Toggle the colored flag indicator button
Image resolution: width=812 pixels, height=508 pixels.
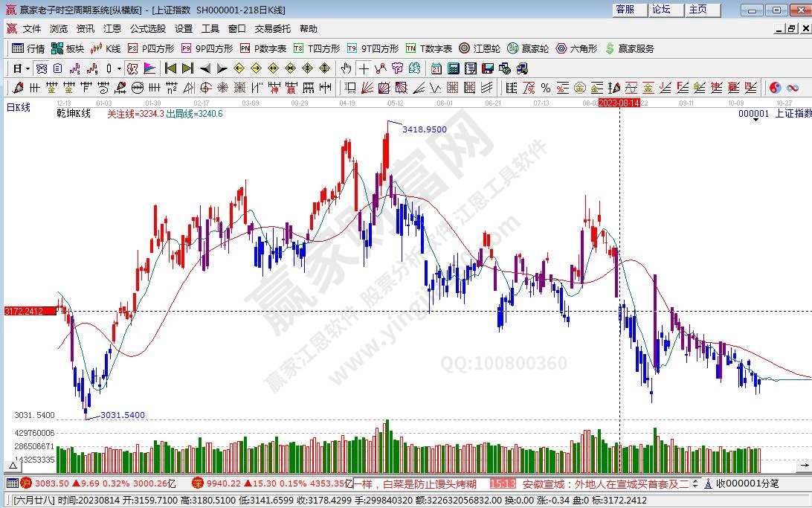tap(149, 68)
